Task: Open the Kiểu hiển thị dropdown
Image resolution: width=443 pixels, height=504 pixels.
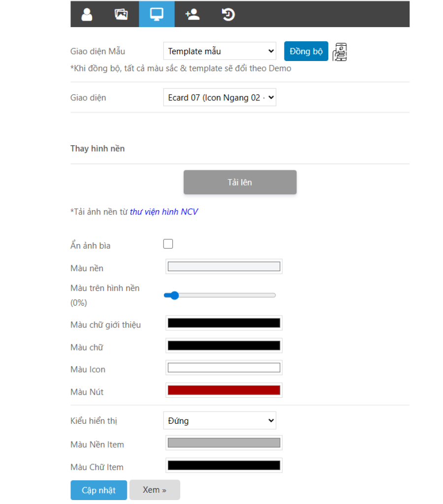Action: 220,421
